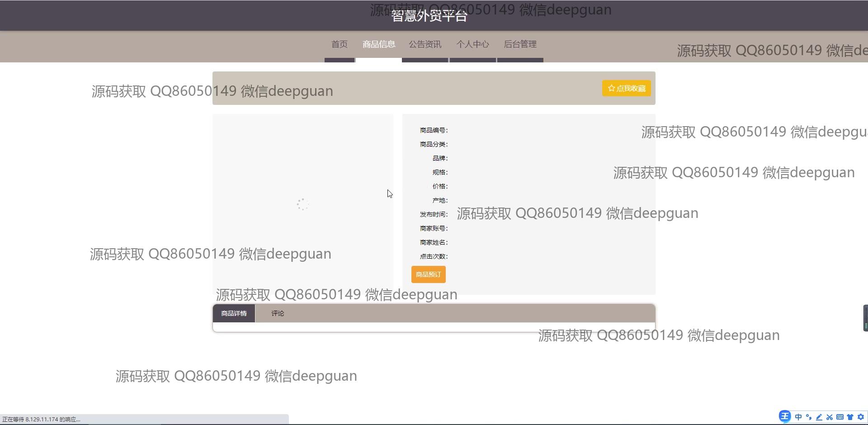Toggle Chinese/English input mode icon
This screenshot has height=425, width=868.
click(798, 417)
